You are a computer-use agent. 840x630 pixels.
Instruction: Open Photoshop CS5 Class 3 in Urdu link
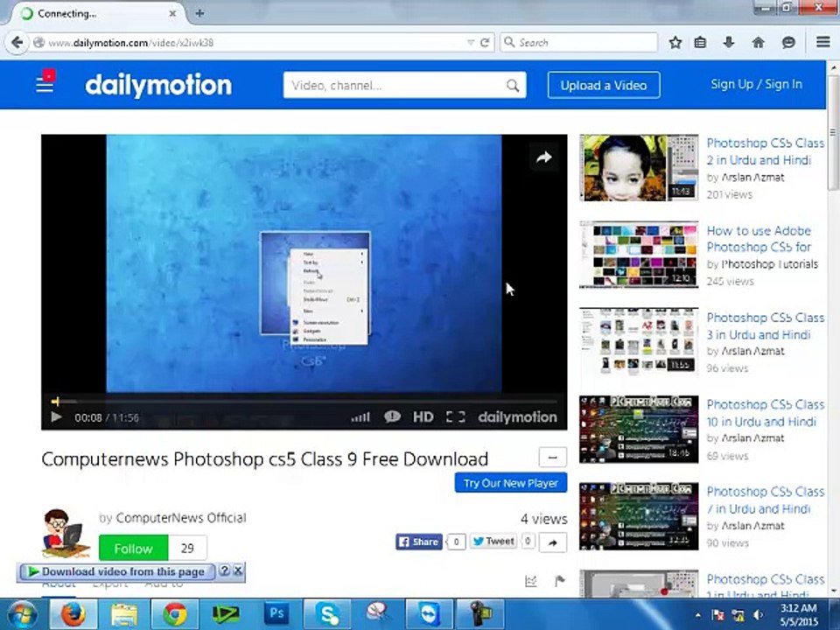tap(765, 326)
